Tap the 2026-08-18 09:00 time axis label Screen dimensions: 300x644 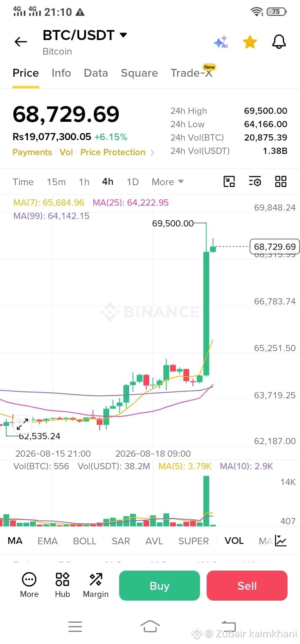pos(153,454)
